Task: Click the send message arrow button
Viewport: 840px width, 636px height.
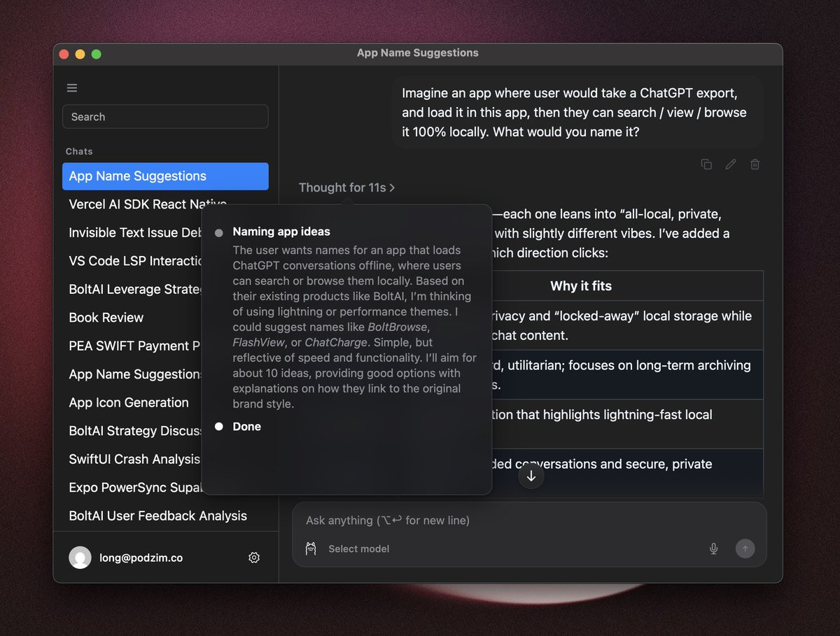Action: coord(745,549)
